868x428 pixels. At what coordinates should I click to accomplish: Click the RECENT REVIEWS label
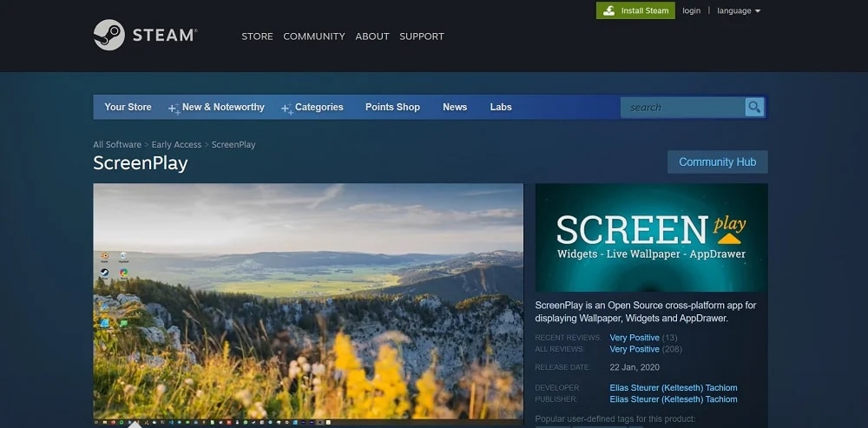coord(568,338)
